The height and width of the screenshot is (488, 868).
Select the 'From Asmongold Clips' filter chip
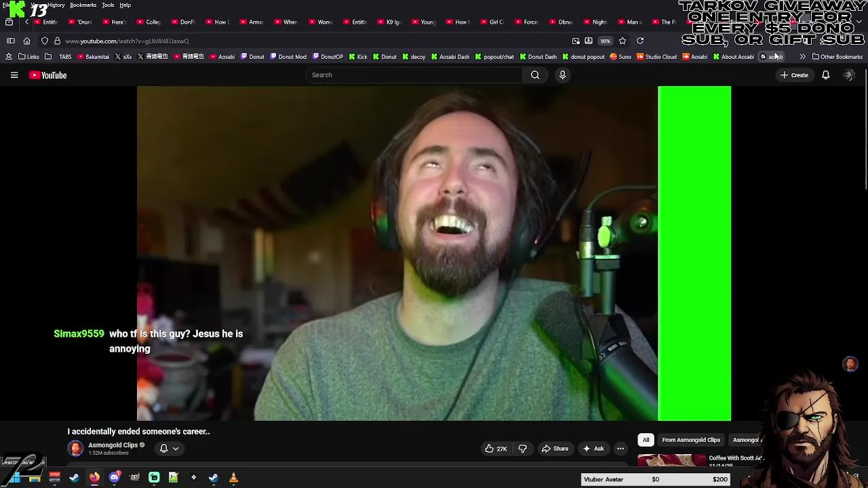point(691,440)
